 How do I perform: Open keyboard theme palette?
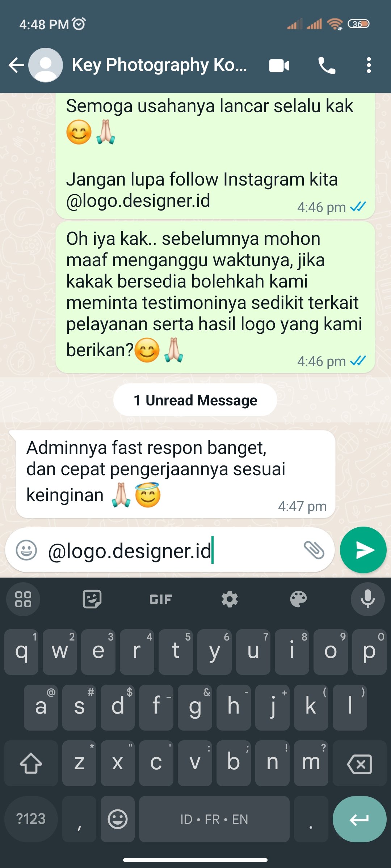(x=298, y=599)
